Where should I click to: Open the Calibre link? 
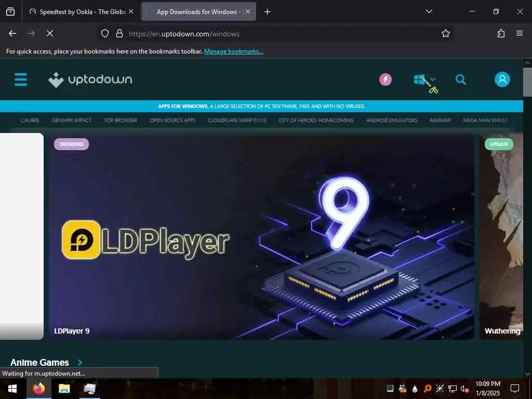[x=30, y=120]
